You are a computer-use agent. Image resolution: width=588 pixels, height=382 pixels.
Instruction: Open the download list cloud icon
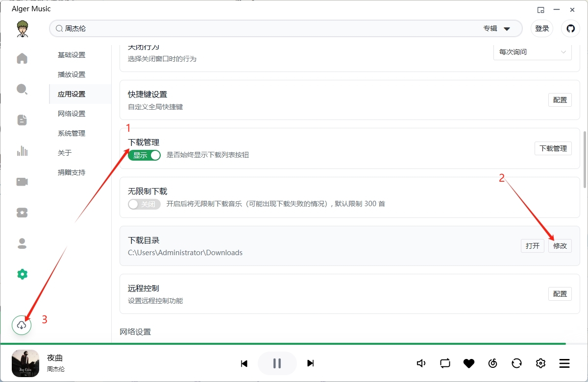(22, 325)
